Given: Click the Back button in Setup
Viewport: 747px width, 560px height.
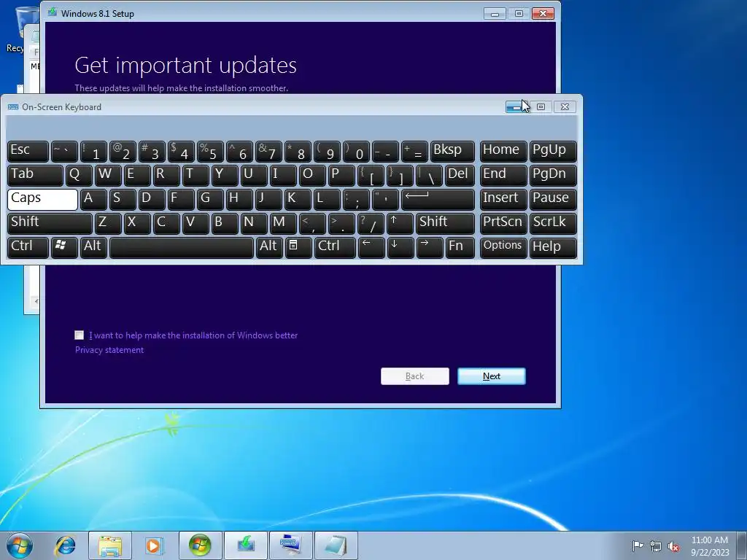Looking at the screenshot, I should (414, 376).
